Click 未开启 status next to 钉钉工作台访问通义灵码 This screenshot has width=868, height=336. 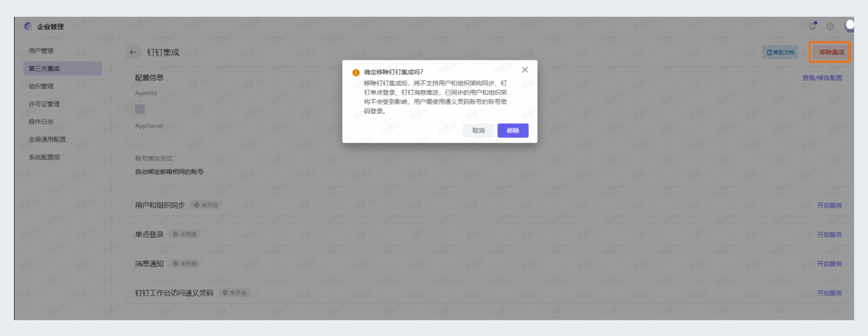coord(234,293)
